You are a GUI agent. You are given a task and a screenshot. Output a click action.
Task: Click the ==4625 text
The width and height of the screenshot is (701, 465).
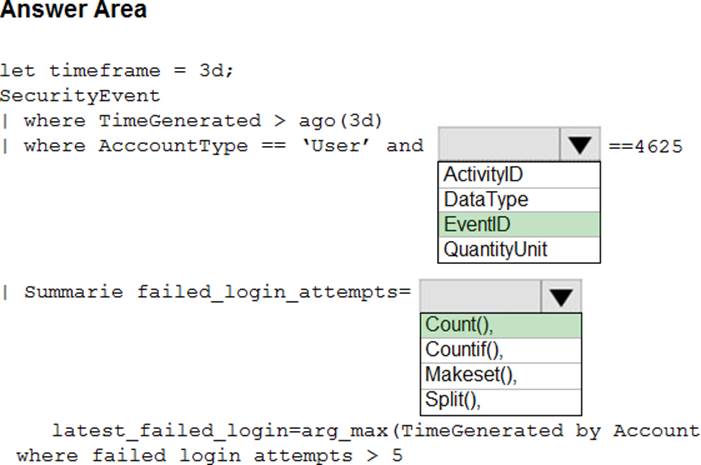click(x=645, y=147)
